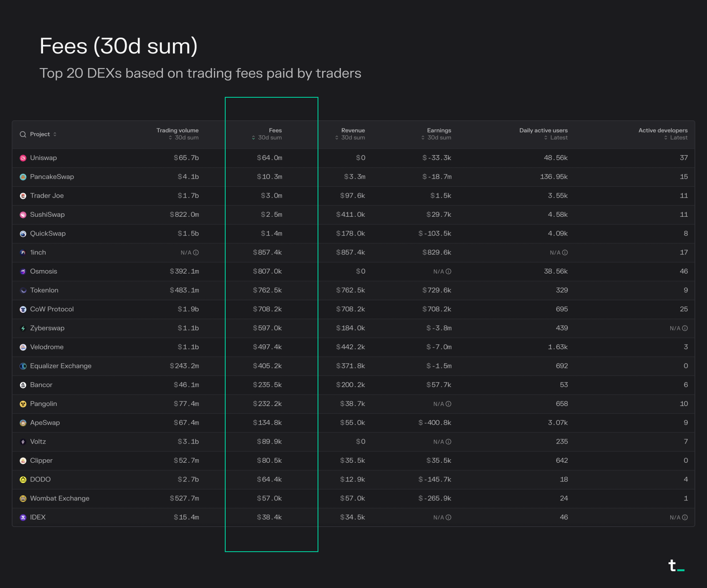Viewport: 707px width, 588px height.
Task: Click the CoW Protocol logo icon
Action: click(23, 309)
